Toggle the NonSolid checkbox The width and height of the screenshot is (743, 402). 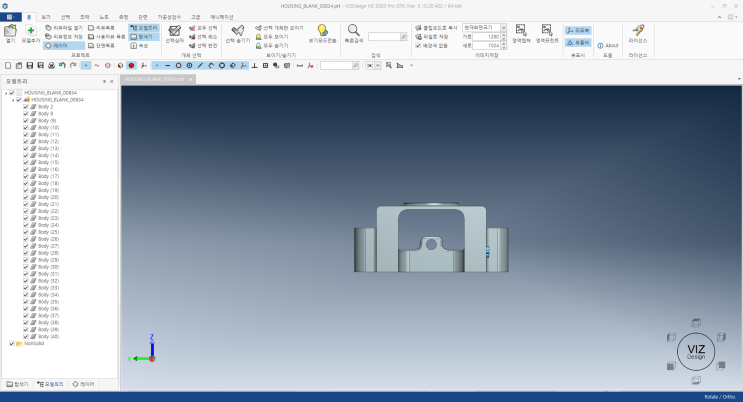click(12, 343)
